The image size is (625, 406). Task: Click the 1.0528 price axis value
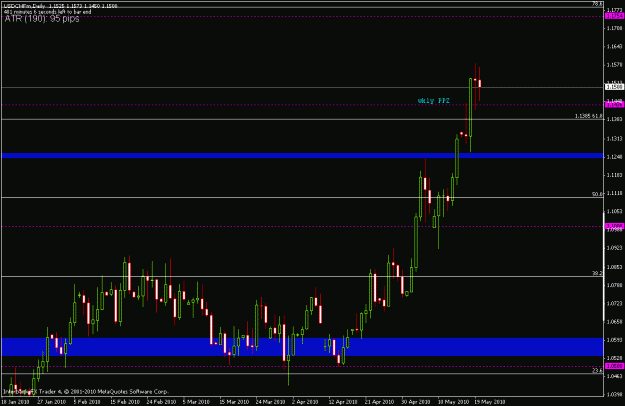614,358
